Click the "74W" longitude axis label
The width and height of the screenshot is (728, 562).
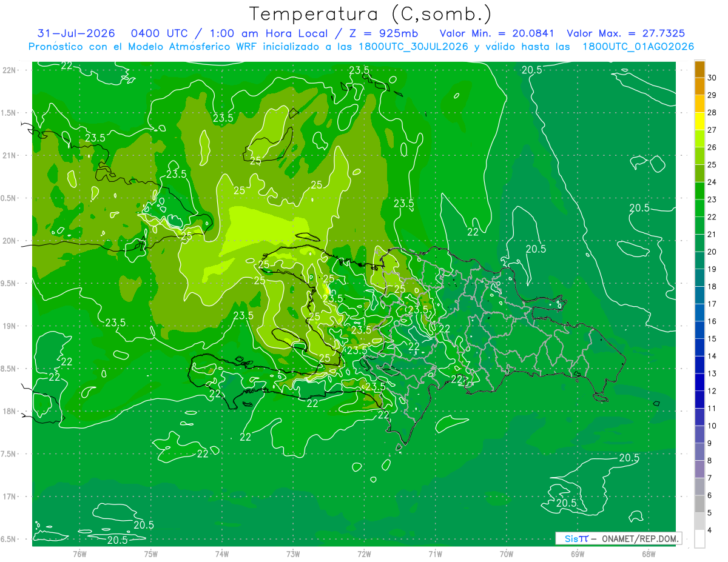pyautogui.click(x=221, y=554)
